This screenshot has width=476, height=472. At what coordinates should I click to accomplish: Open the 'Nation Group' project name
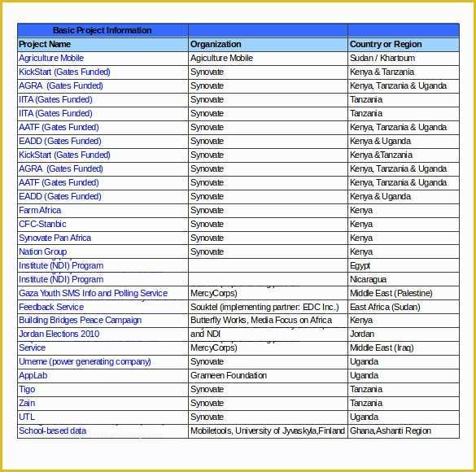(43, 251)
